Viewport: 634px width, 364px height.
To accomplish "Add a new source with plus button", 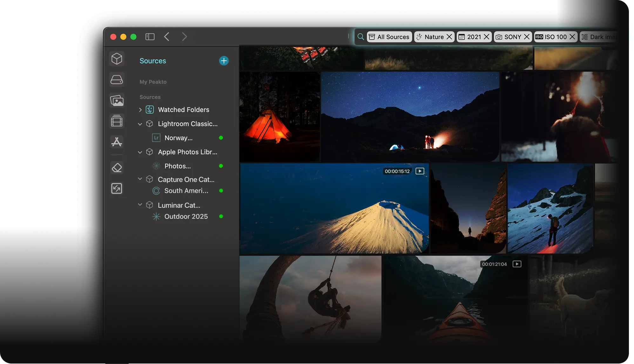I will (224, 61).
